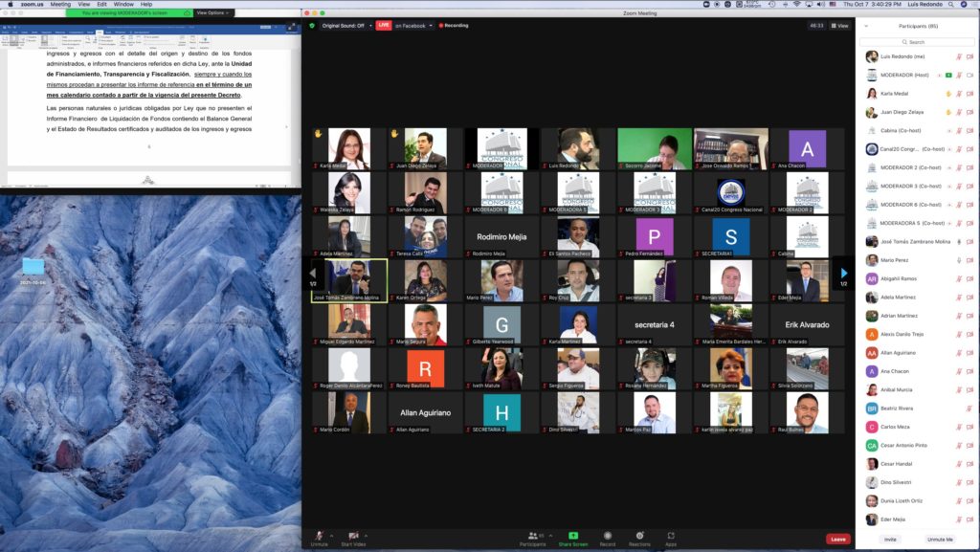Open Original Sound dropdown arrow

(x=370, y=26)
